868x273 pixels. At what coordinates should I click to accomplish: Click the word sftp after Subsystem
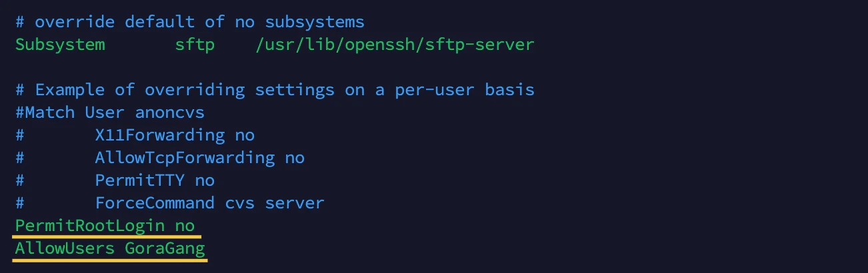point(195,45)
